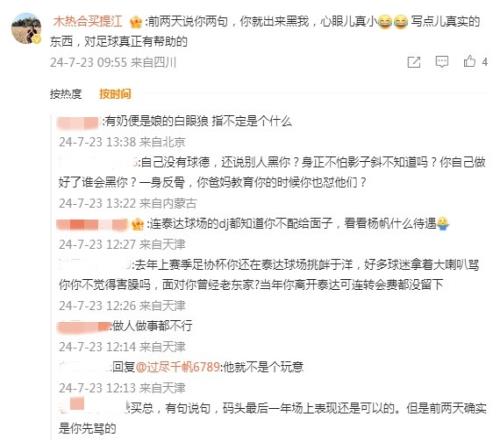Click blurred username of 做人做事都不行 reply

84,327
